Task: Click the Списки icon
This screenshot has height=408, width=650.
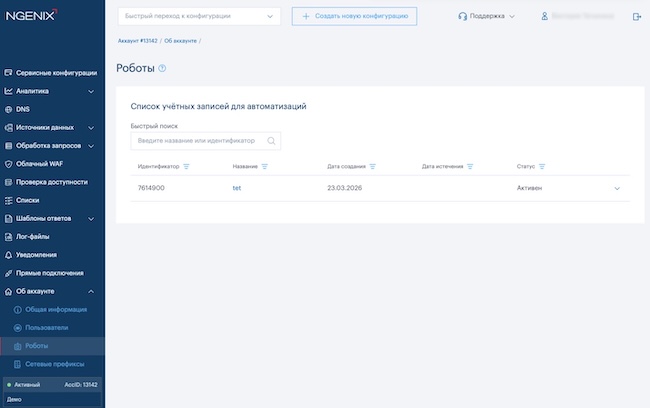Action: (8, 201)
